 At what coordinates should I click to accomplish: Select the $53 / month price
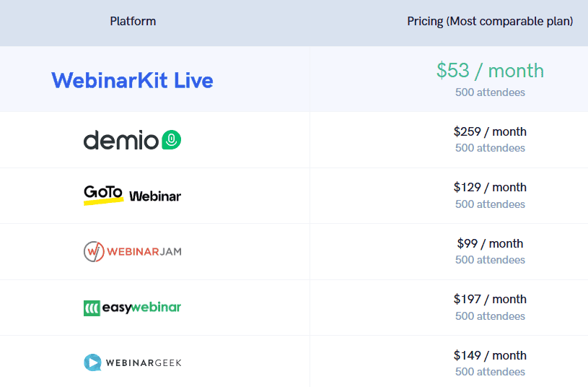point(490,70)
